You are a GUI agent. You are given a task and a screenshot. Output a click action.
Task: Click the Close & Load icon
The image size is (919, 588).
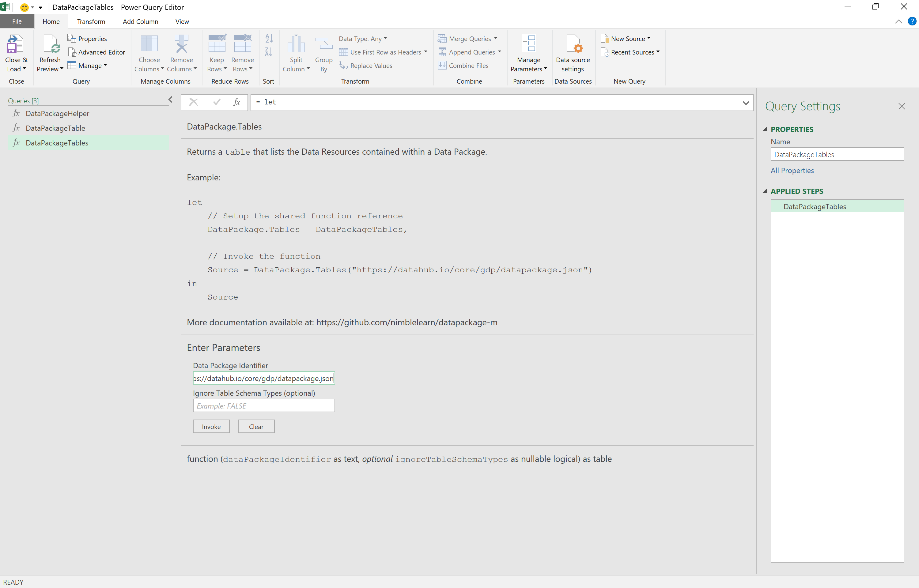[15, 44]
